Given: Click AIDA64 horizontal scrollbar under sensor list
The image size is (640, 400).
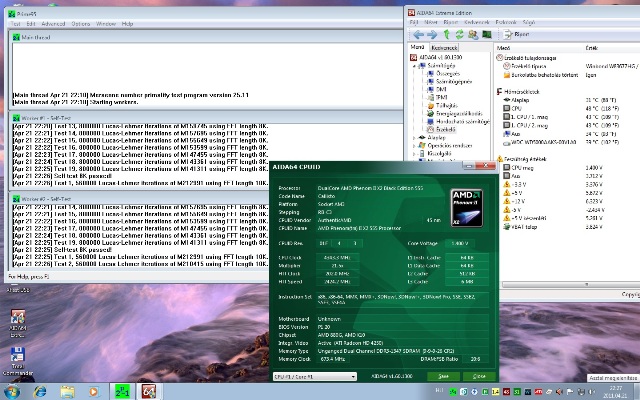Looking at the screenshot, I should pos(571,284).
